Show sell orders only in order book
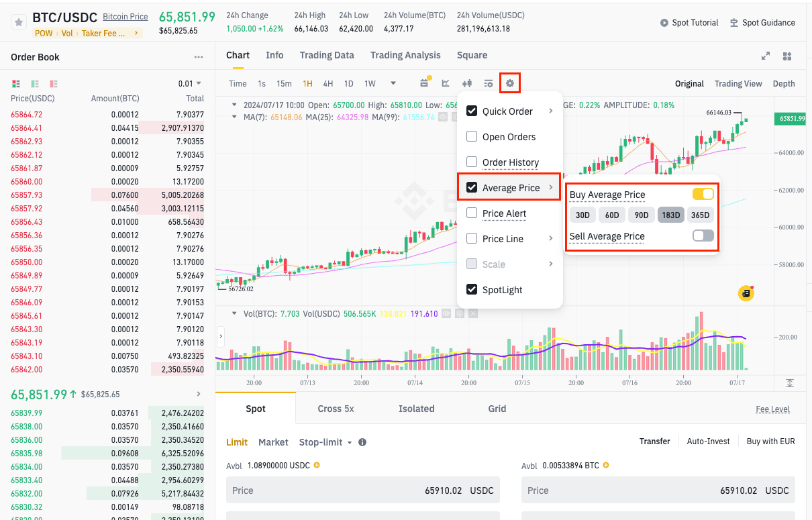This screenshot has width=812, height=520. pos(54,84)
